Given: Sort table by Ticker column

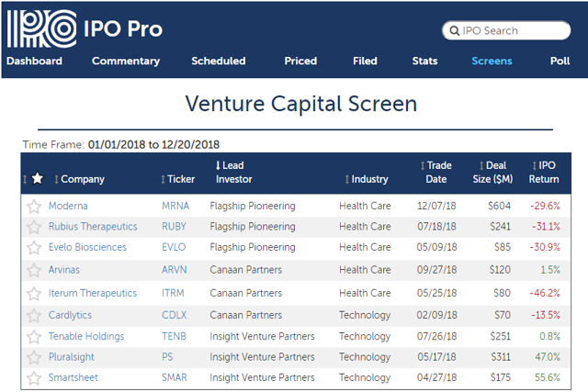Looking at the screenshot, I should point(177,179).
